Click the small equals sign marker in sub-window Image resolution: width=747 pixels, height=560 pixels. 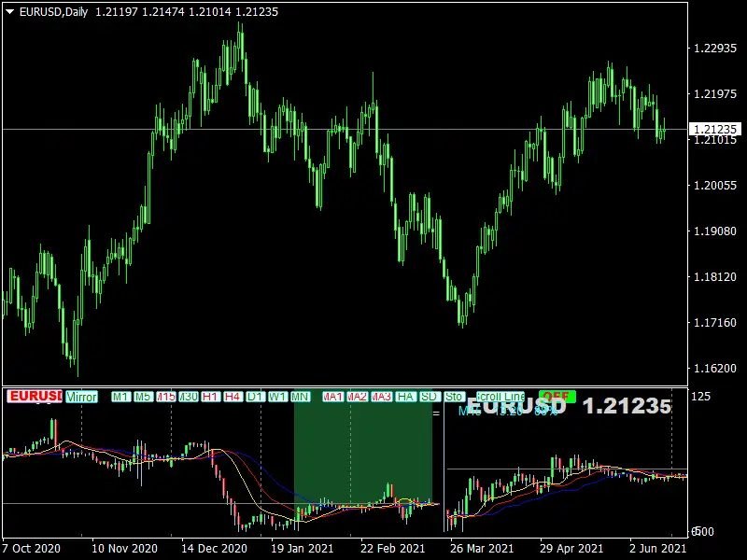436,413
